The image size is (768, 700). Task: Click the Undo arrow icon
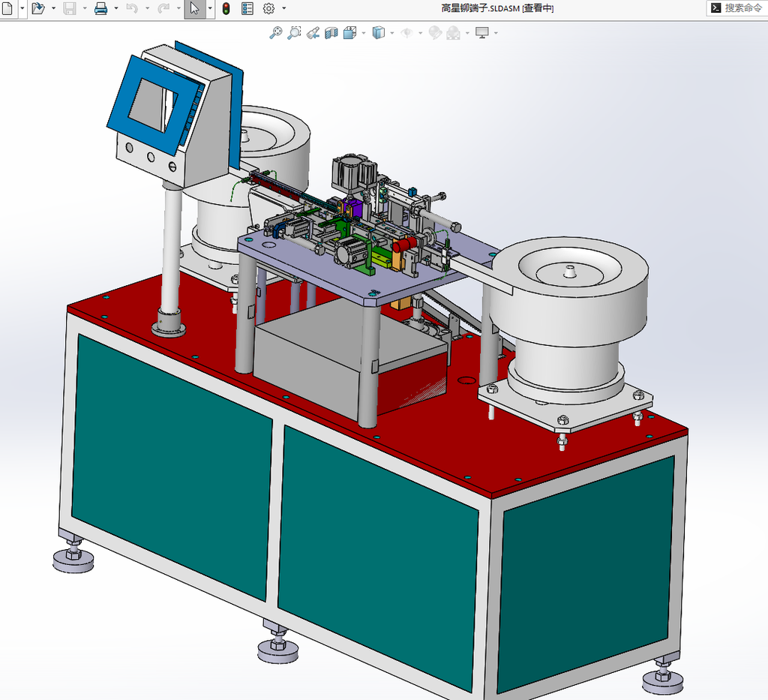[132, 8]
